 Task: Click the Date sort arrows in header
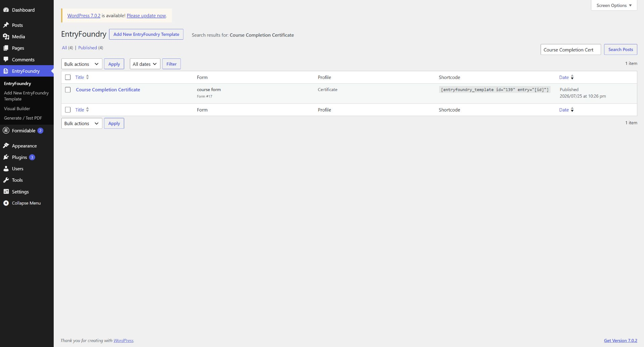click(x=572, y=77)
